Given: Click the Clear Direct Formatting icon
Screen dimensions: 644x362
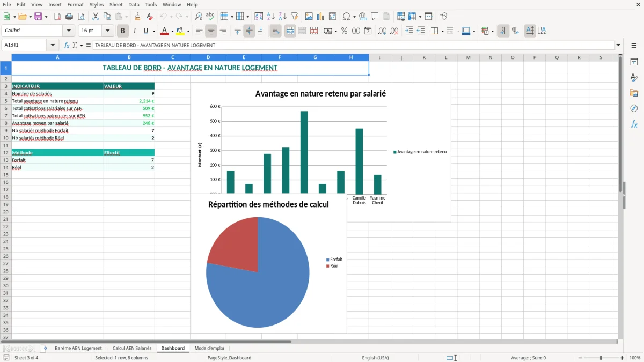Looking at the screenshot, I should pyautogui.click(x=149, y=17).
